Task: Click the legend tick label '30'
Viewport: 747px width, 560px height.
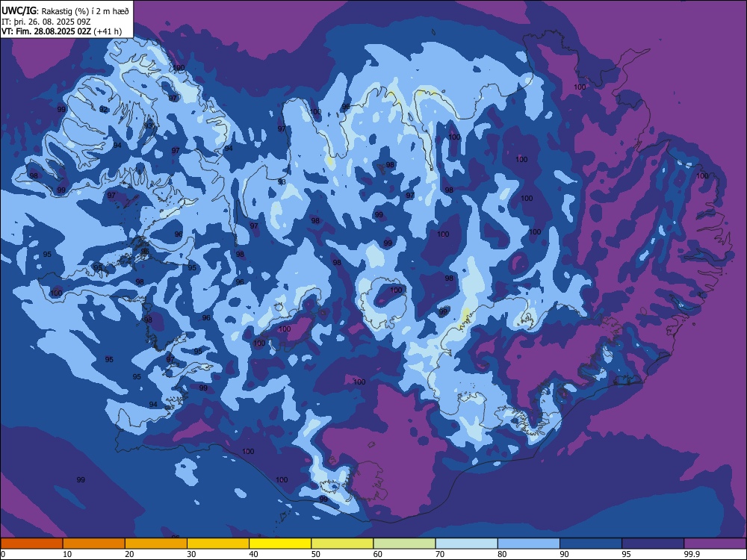Action: point(191,554)
